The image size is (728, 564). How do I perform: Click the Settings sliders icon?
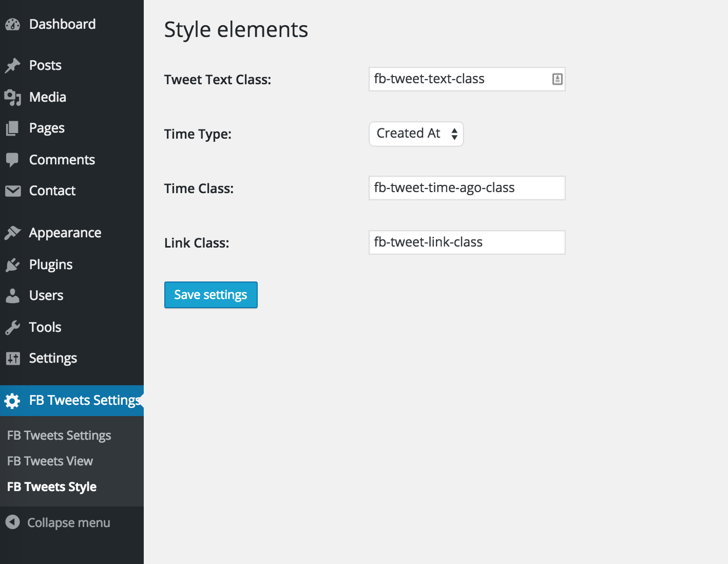coord(12,358)
